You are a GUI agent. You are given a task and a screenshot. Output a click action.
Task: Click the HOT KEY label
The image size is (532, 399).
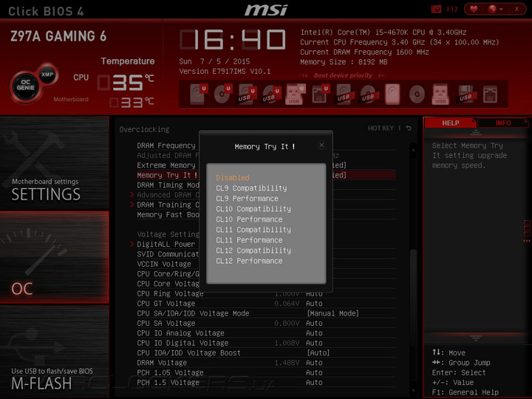click(381, 128)
